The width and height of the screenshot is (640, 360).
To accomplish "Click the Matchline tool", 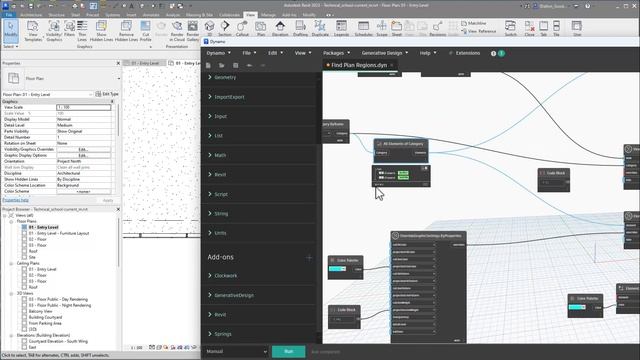I will click(x=473, y=23).
